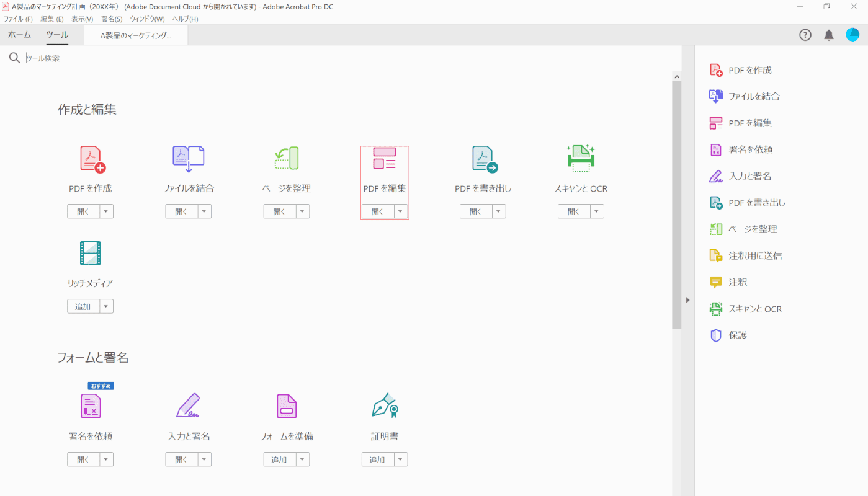The height and width of the screenshot is (496, 868).
Task: Open the 編集(E) menu
Action: coord(52,19)
